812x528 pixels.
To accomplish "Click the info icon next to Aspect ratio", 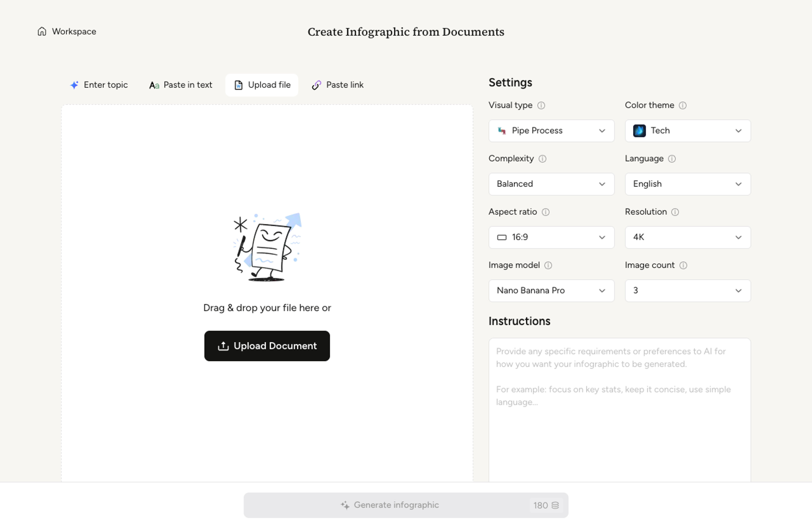I will coord(545,212).
